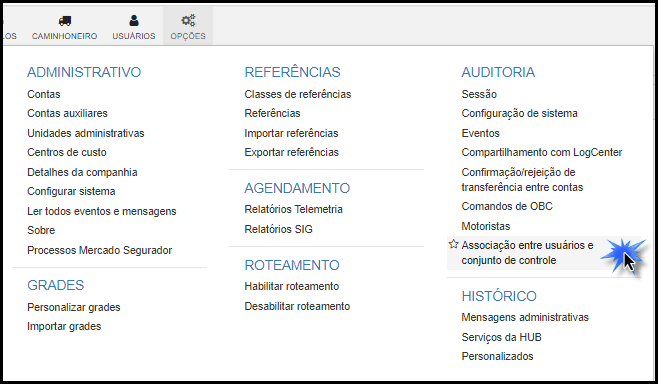Open Serviços da HUB history

click(501, 337)
